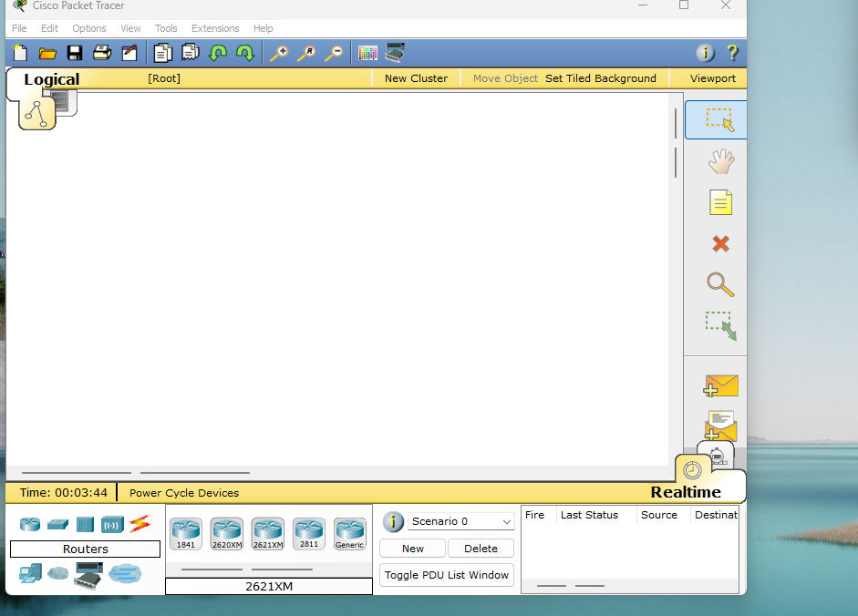The image size is (858, 616).
Task: Click the New scenario button
Action: point(412,549)
